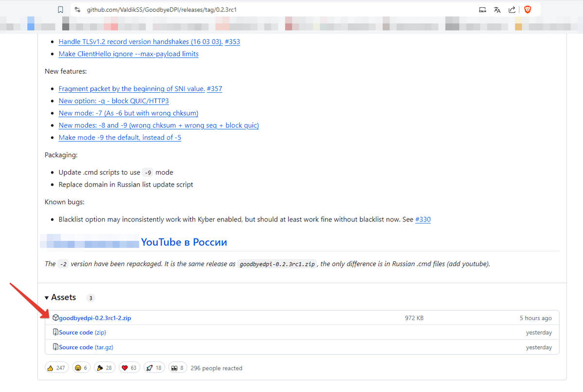Click the 5 hours ago timestamp
The image size is (583, 392).
click(x=536, y=318)
